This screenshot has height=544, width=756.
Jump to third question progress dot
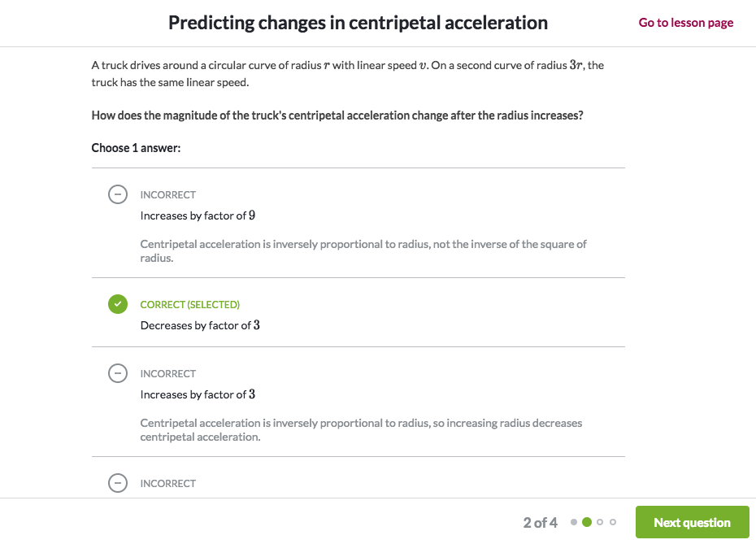pos(600,522)
